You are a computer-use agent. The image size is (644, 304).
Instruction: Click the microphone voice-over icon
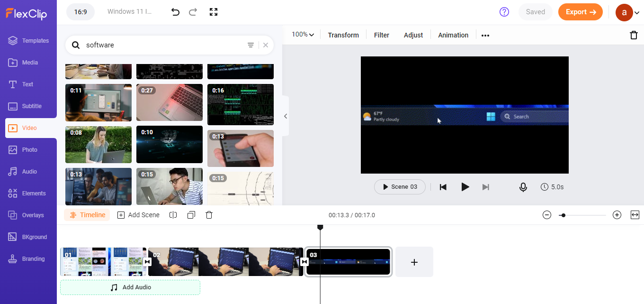[523, 187]
